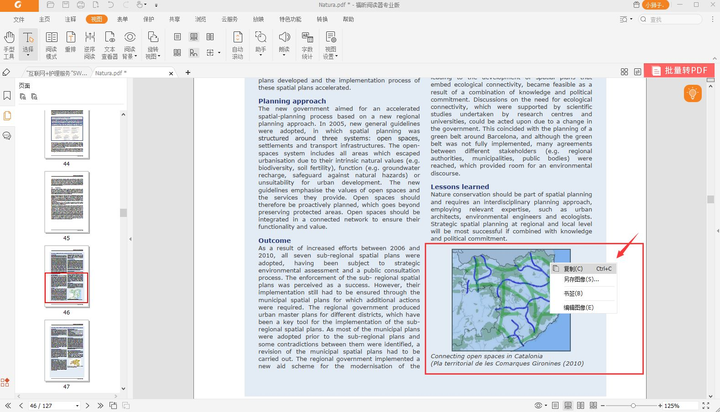Switch to the 保护 (Protect) tab

[x=148, y=19]
